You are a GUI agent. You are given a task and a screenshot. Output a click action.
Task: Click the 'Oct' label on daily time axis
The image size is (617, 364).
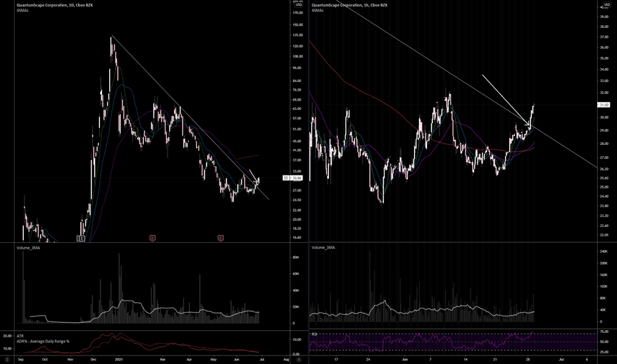(x=45, y=359)
